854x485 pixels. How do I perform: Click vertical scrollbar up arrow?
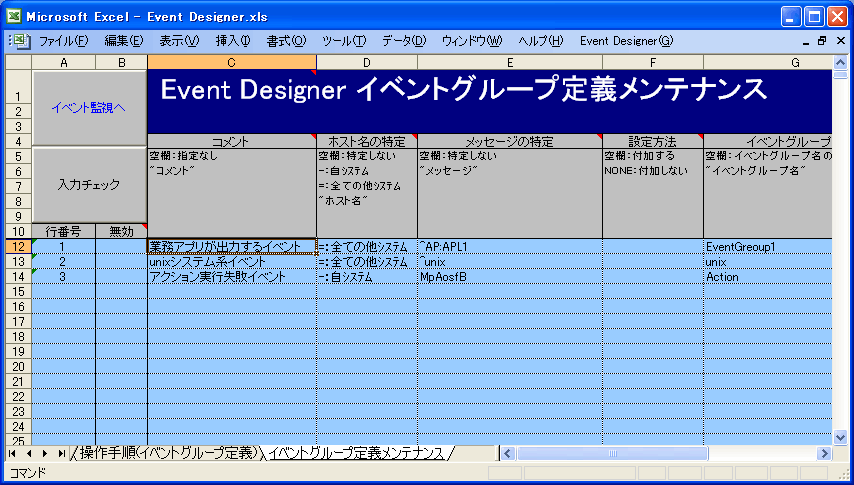point(840,62)
